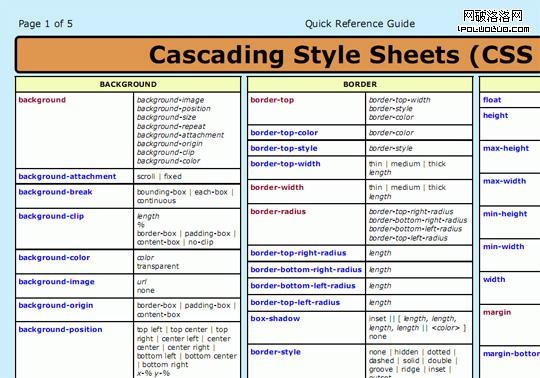Viewport: 540px width, 378px height.
Task: Select the BACKGROUND section header
Action: [128, 84]
